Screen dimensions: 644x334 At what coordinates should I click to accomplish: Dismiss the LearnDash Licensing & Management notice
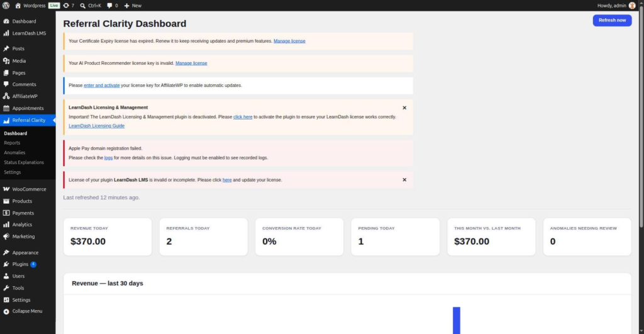404,108
